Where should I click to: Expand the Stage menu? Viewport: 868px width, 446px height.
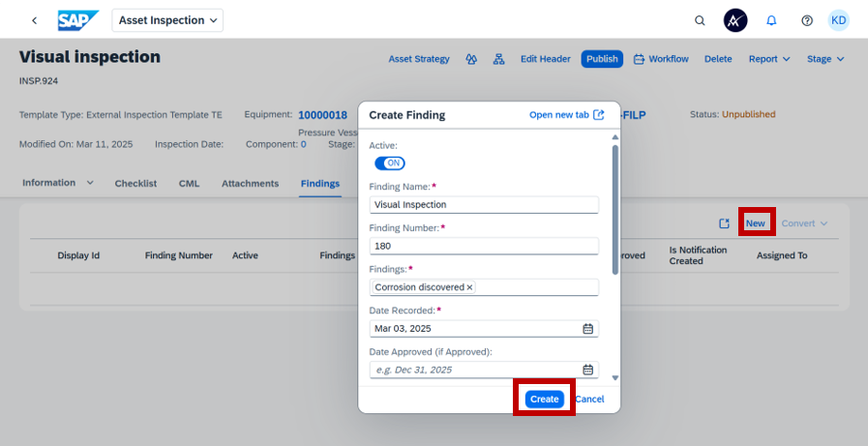point(825,59)
